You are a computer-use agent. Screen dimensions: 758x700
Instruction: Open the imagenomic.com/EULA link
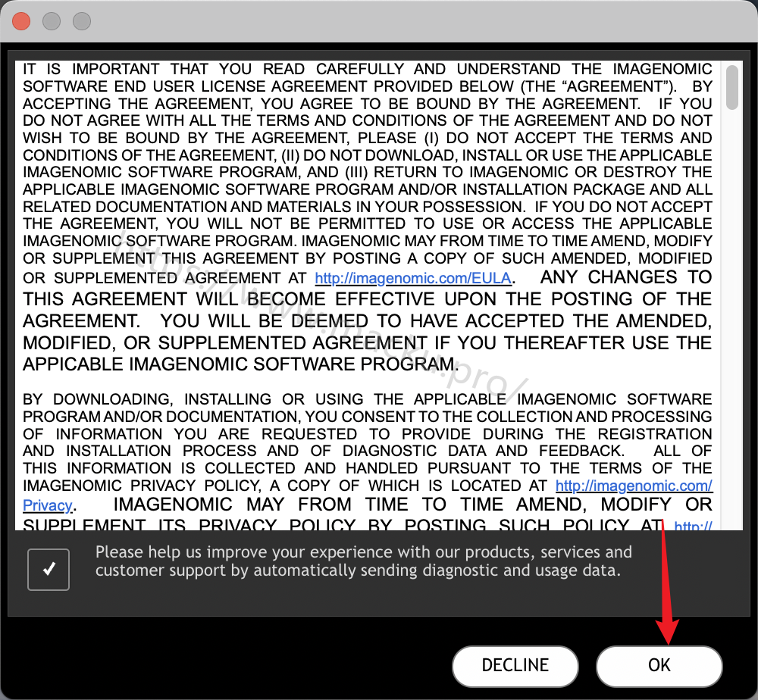413,279
